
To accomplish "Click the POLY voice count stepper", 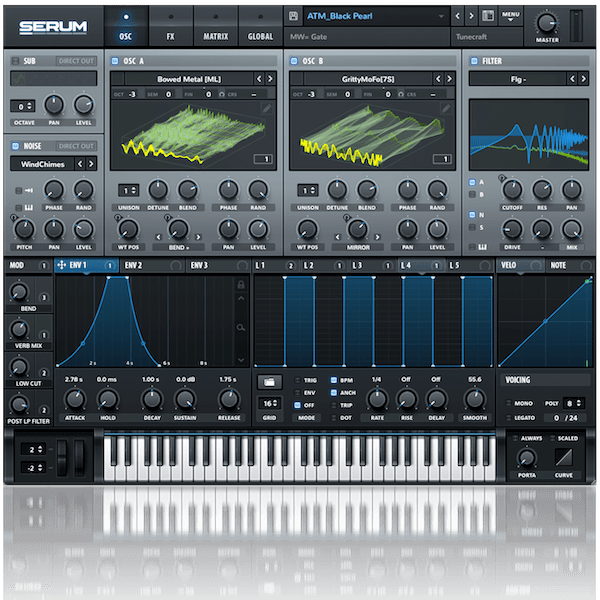I will pos(574,403).
